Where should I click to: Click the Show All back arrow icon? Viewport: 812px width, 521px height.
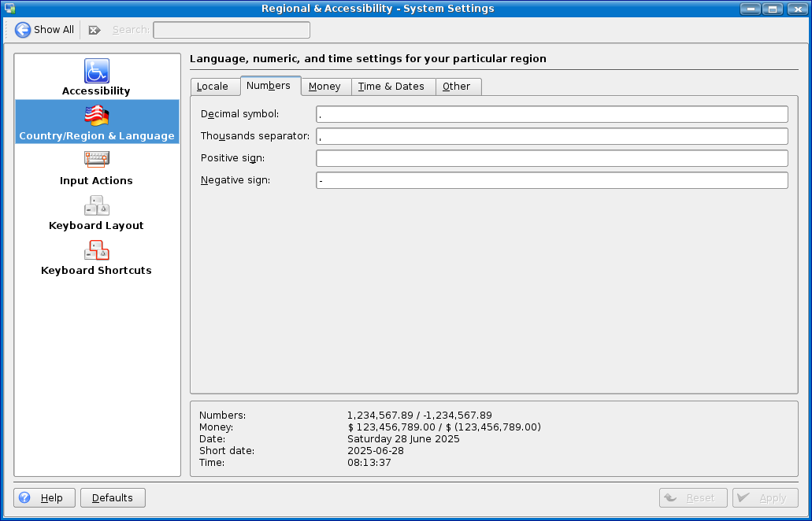click(x=23, y=30)
